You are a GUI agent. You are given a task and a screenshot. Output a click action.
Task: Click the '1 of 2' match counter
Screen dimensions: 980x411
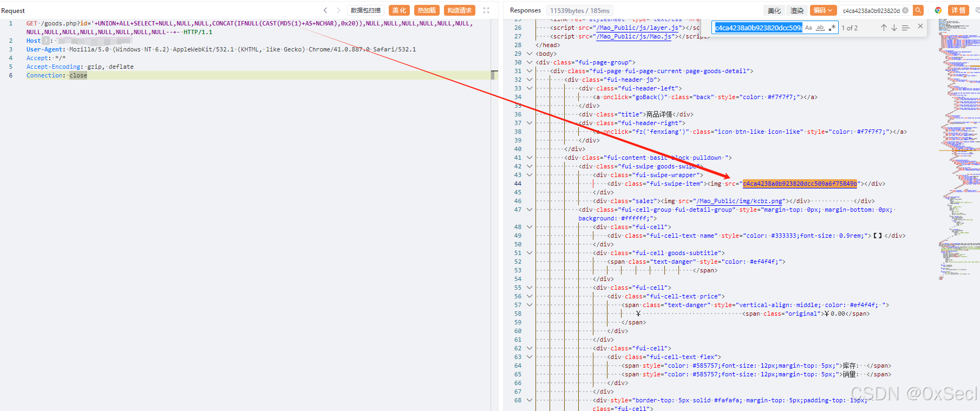(x=850, y=28)
